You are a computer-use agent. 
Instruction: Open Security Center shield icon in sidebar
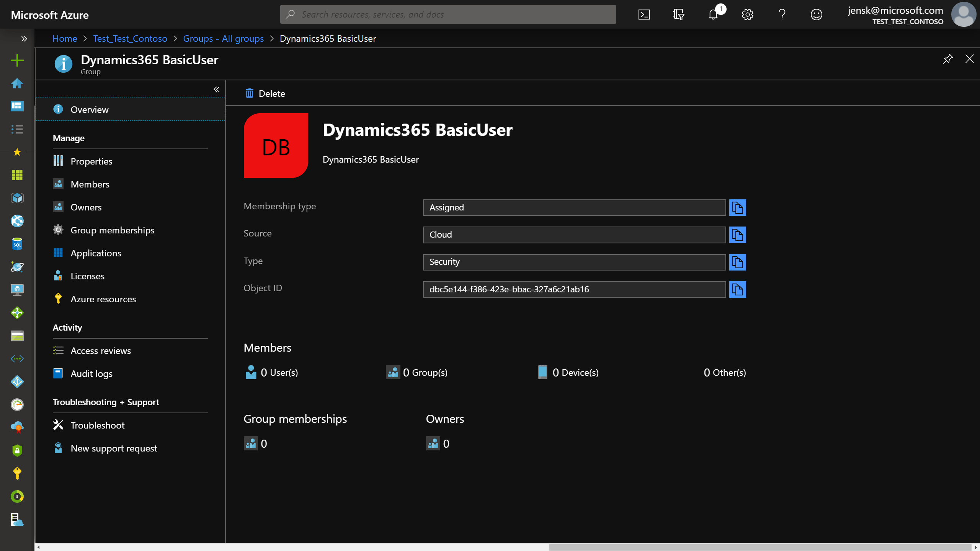coord(17,450)
